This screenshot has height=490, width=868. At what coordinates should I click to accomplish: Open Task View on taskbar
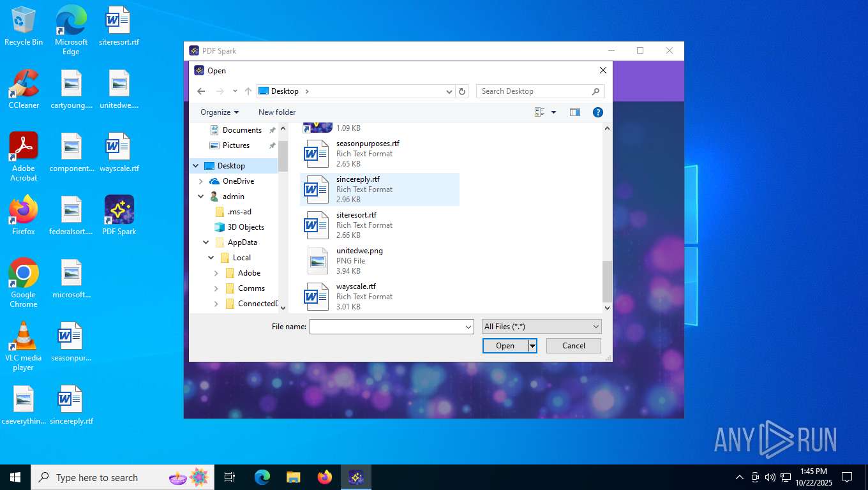click(230, 477)
